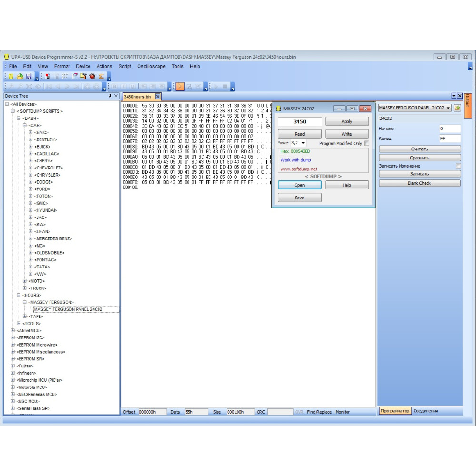Click the dotted pattern buffer icon
476x476 pixels.
[66, 76]
